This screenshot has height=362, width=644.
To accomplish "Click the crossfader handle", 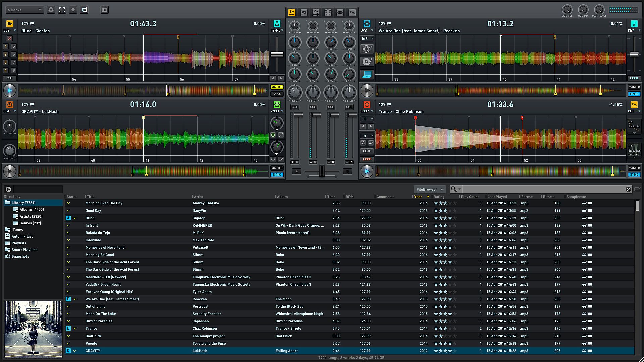I will [322, 171].
